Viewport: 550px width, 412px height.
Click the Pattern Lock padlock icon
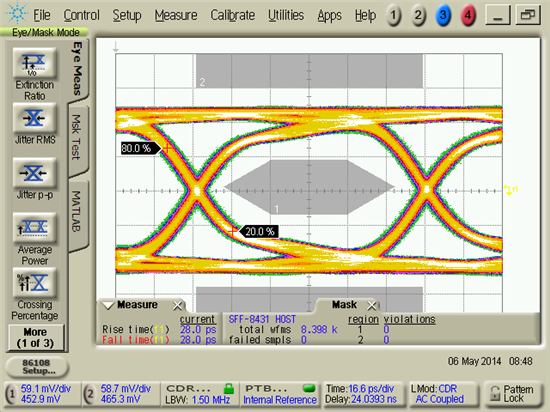(x=495, y=394)
